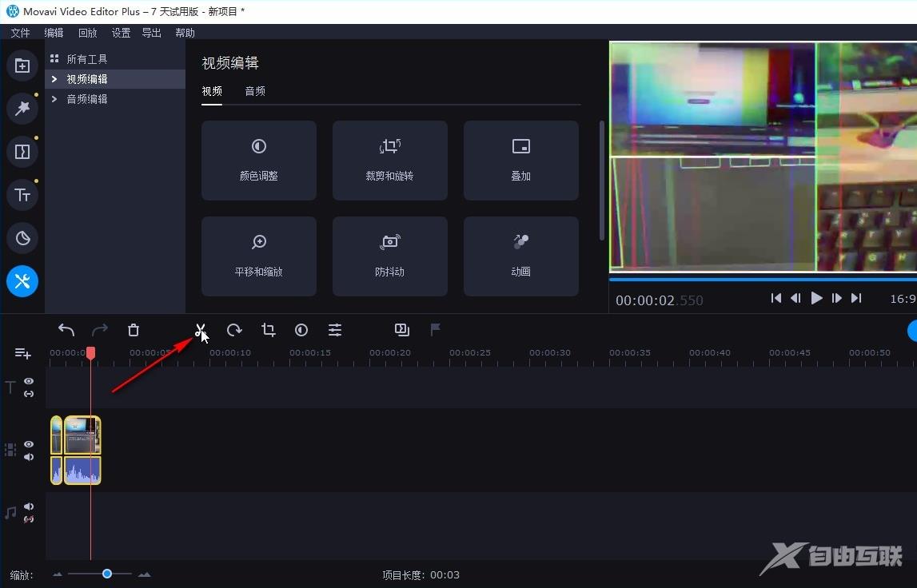Open 颜色调整 color adjustment tool

pos(259,161)
